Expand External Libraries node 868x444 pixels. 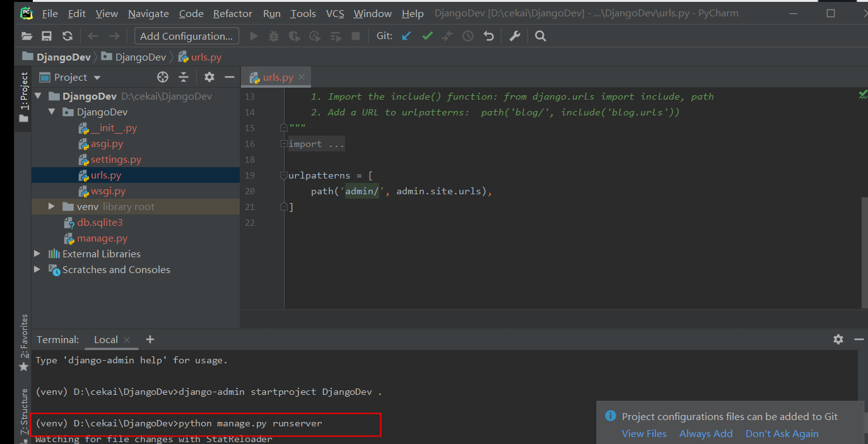click(x=38, y=254)
